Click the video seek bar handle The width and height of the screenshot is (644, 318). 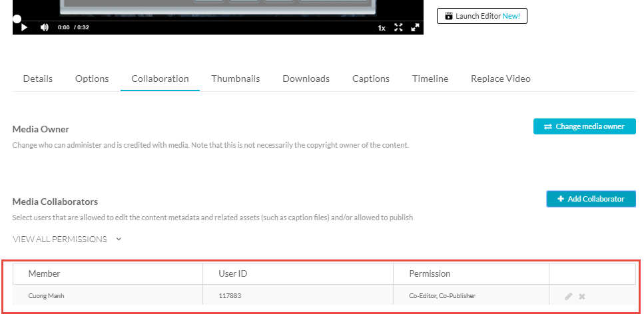[17, 21]
